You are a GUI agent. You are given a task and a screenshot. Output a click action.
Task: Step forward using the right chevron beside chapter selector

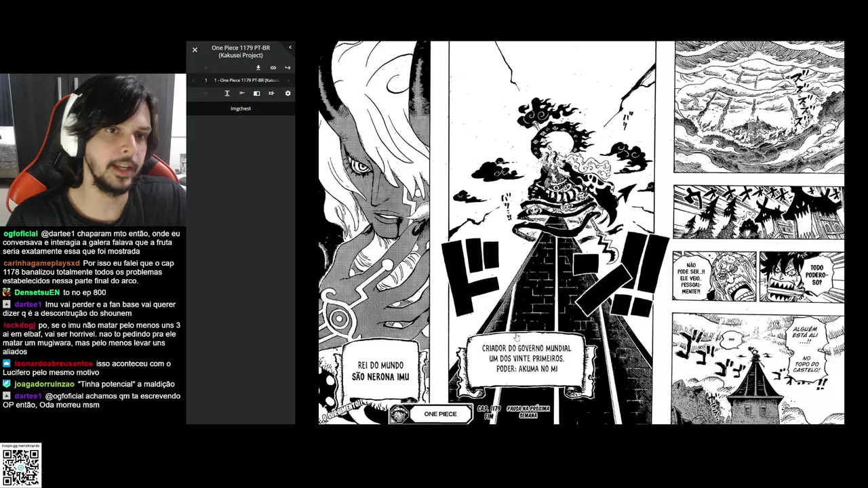click(288, 80)
